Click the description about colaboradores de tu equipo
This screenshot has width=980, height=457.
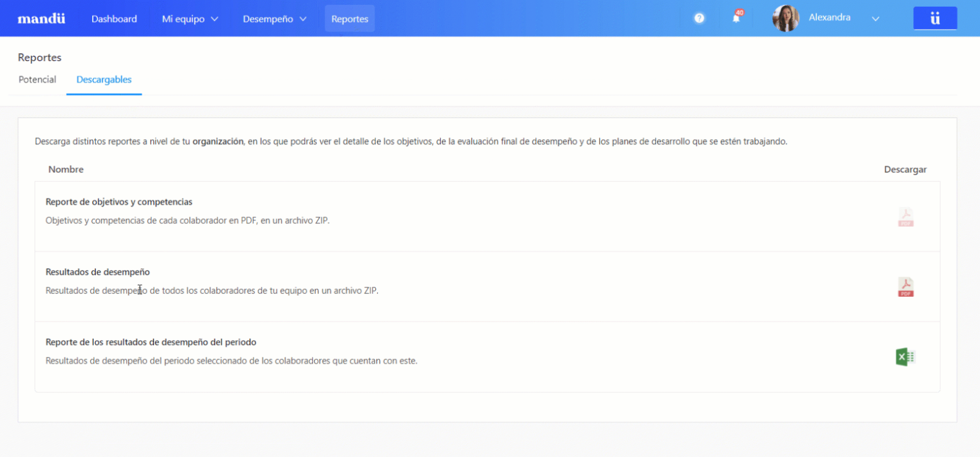[x=212, y=290]
